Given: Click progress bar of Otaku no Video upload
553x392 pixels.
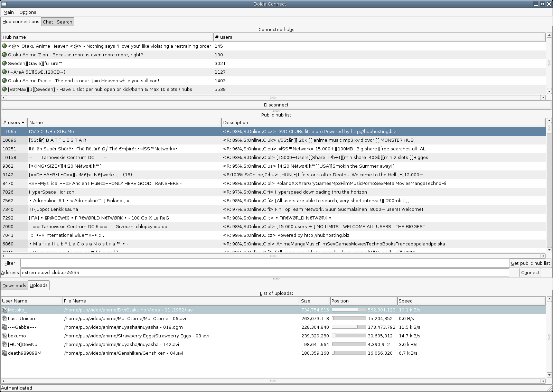Looking at the screenshot, I should coord(349,310).
